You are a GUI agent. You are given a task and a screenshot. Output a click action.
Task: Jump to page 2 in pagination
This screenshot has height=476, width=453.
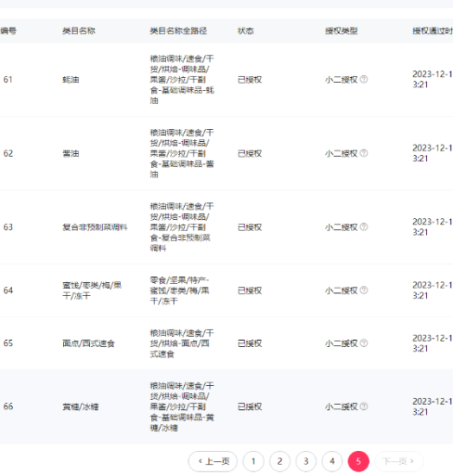click(x=280, y=461)
